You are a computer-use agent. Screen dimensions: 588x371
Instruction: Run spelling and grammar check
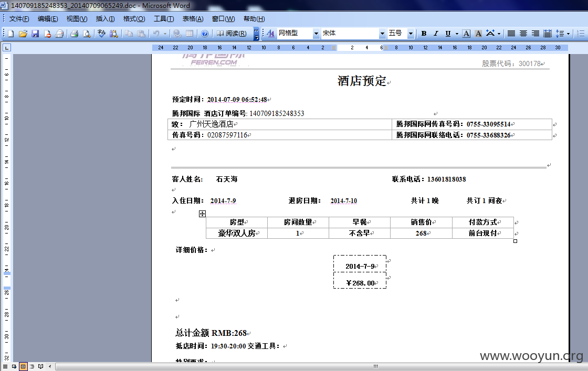[102, 34]
